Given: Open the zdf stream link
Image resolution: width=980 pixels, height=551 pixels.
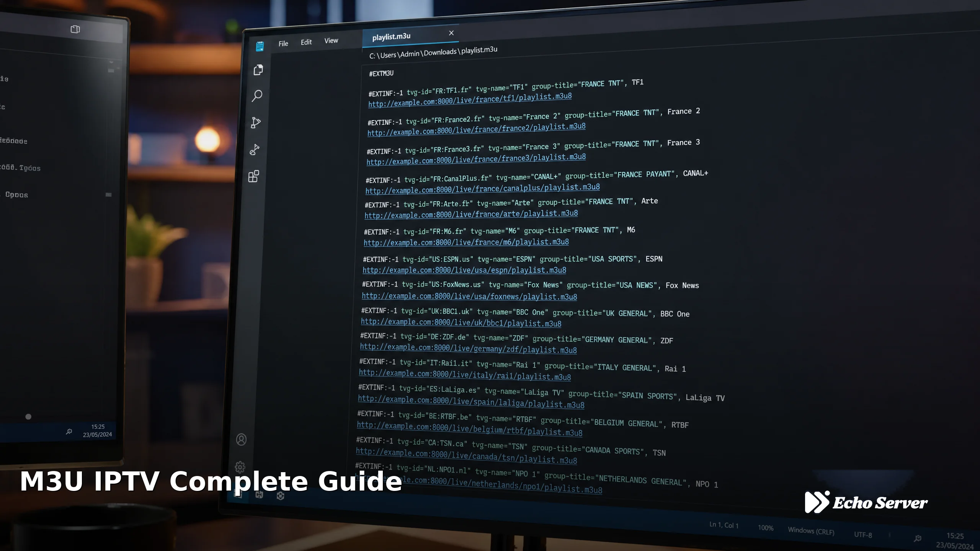Looking at the screenshot, I should 468,349.
